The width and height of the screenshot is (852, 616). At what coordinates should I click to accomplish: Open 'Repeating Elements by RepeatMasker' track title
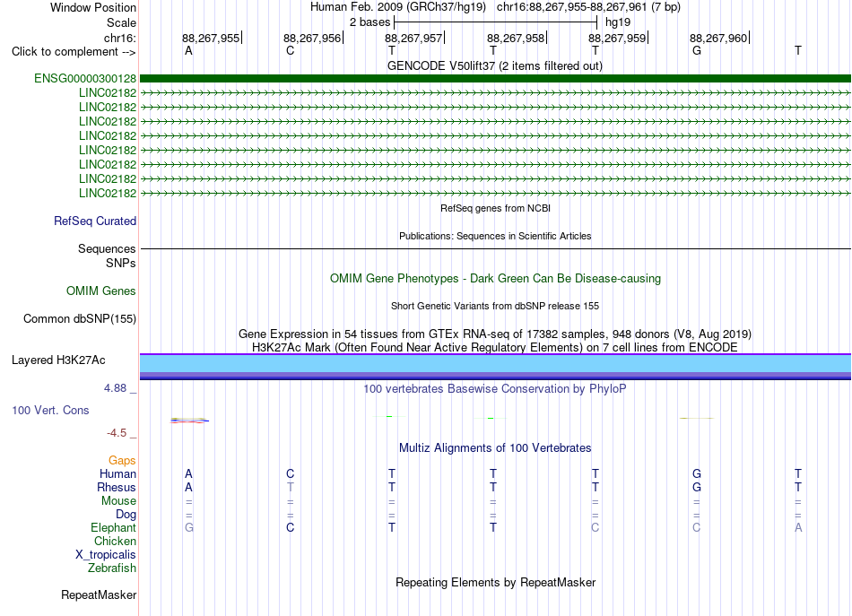pos(495,582)
